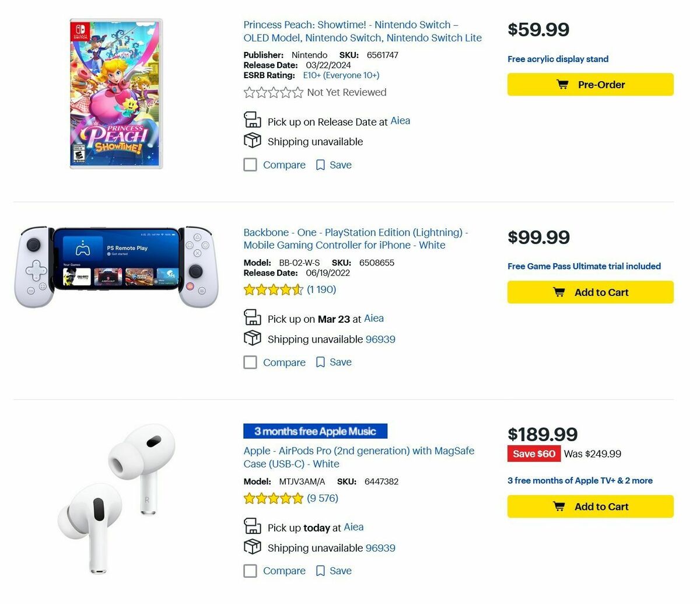Click the Save bookmark icon under Princess Peach
Image resolution: width=700 pixels, height=604 pixels.
tap(320, 165)
